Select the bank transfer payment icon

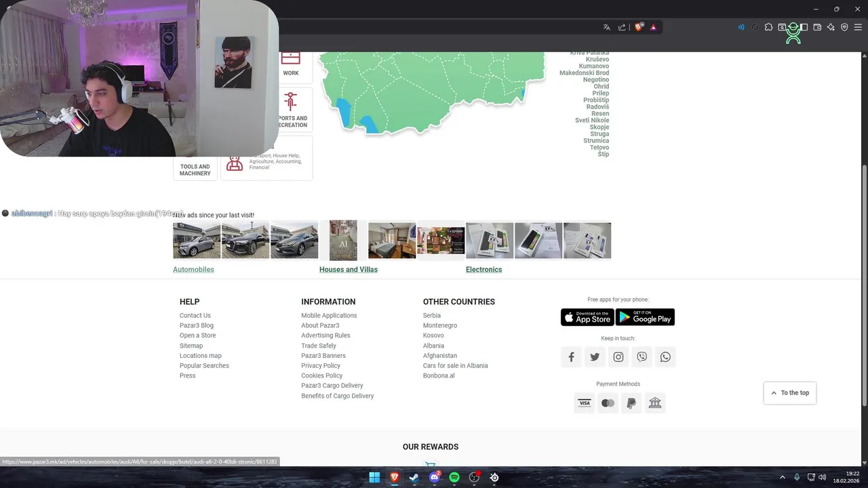click(655, 403)
